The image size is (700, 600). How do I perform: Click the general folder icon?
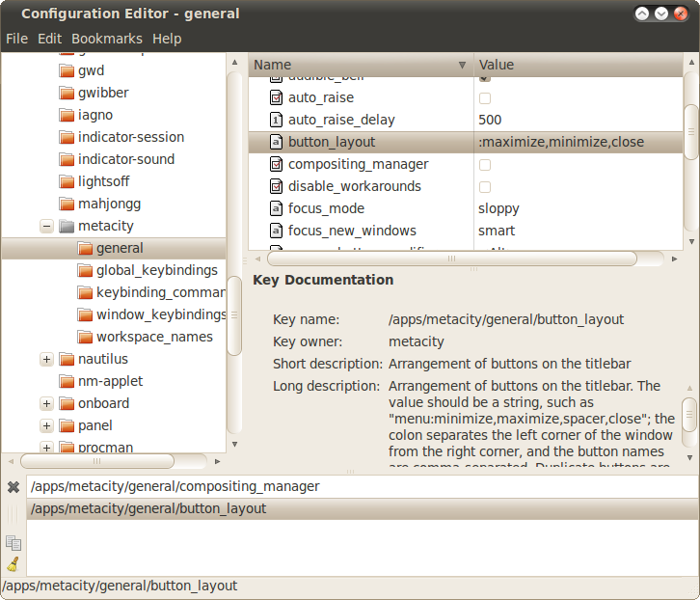click(85, 249)
